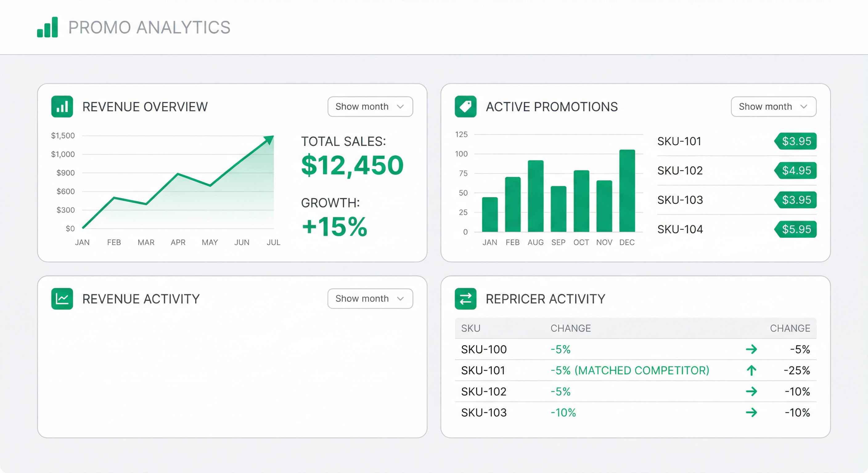868x473 pixels.
Task: Click the DEC bar in promotions chart
Action: (627, 191)
